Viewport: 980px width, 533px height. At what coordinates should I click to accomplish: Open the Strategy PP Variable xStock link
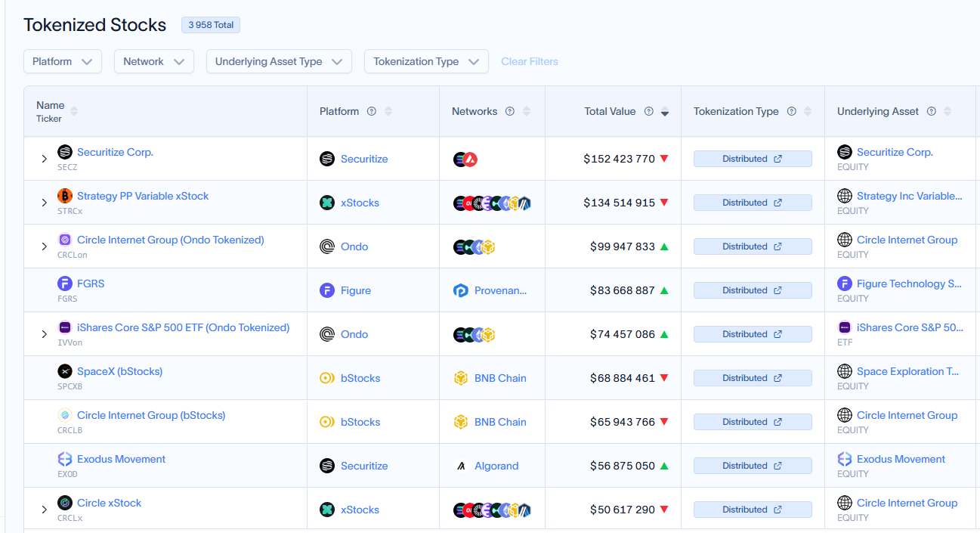[x=143, y=196]
